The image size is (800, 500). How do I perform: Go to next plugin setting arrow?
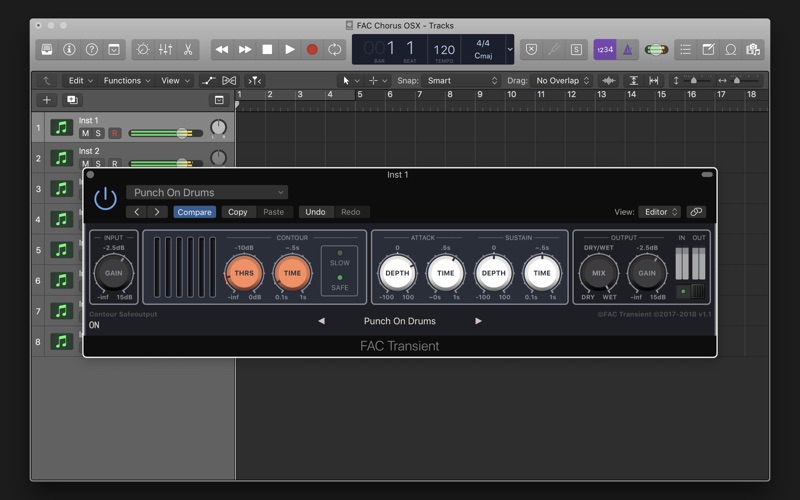tap(157, 212)
